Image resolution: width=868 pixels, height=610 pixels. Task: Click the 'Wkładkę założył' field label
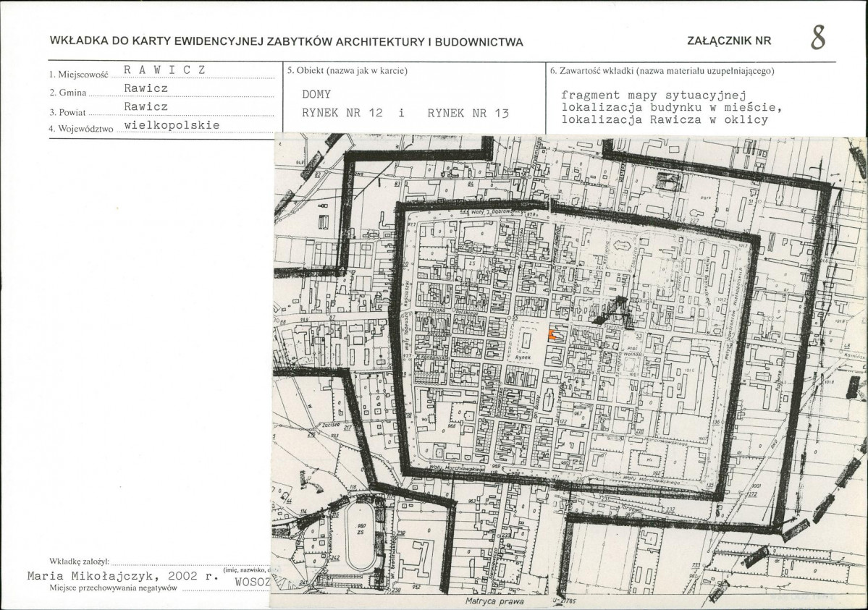80,561
